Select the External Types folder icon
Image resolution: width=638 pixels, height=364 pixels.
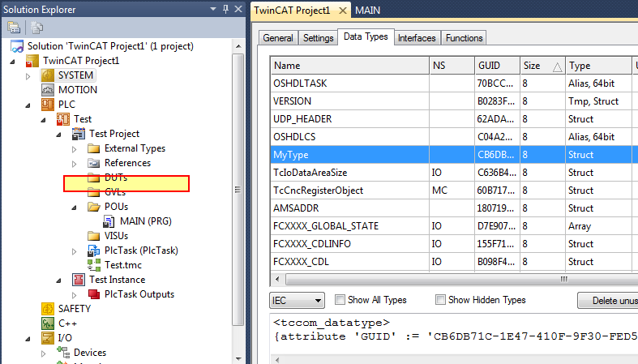(93, 148)
